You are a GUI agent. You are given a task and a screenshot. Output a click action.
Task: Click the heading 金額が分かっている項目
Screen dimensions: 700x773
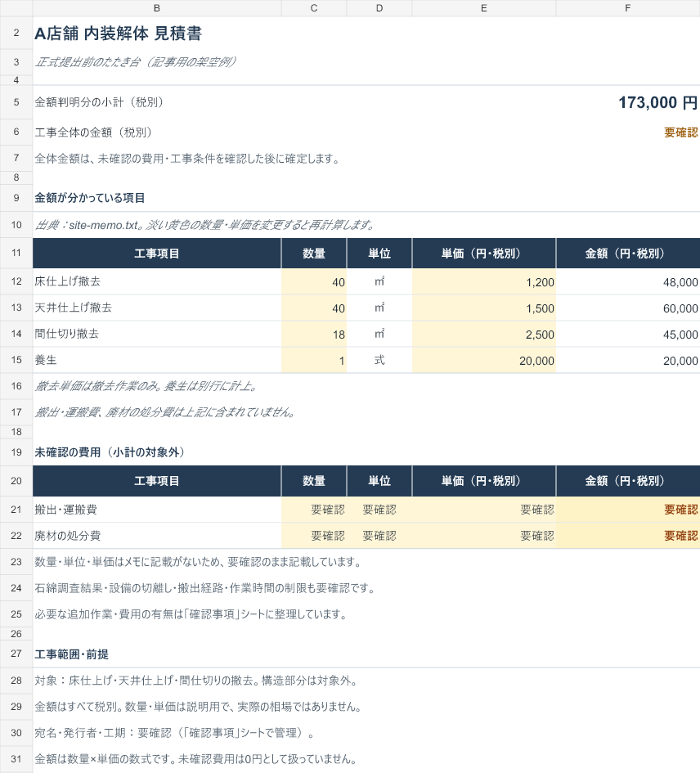point(90,198)
